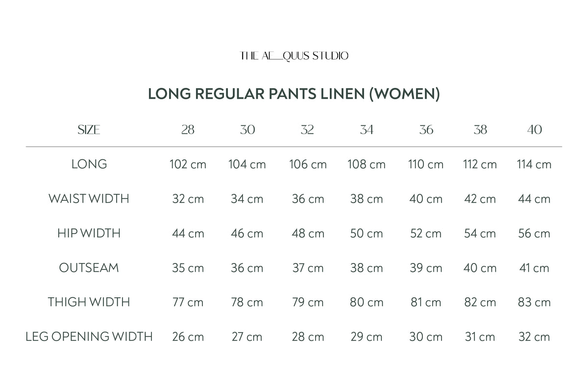Select the WAIST WIDTH row label
The height and width of the screenshot is (368, 588).
click(x=89, y=199)
